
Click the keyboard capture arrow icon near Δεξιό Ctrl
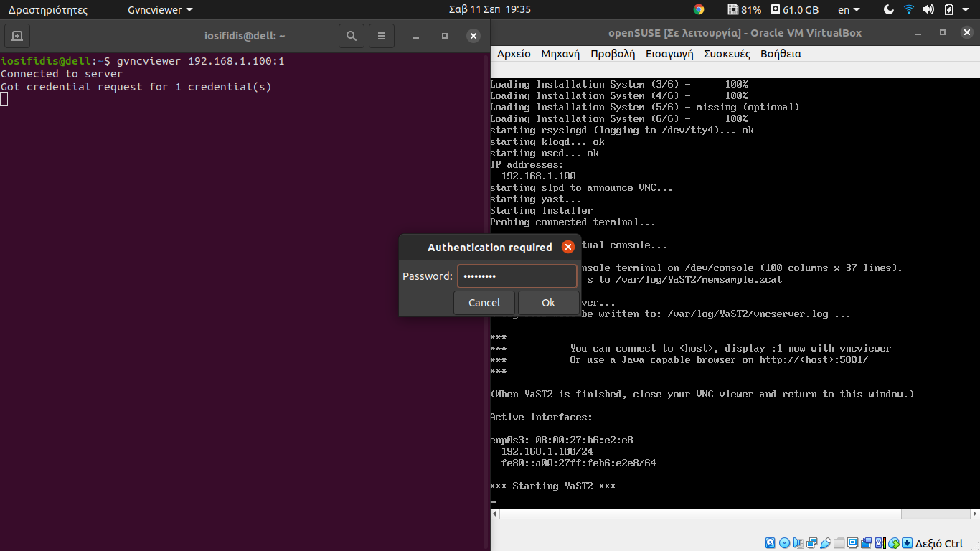click(x=907, y=543)
